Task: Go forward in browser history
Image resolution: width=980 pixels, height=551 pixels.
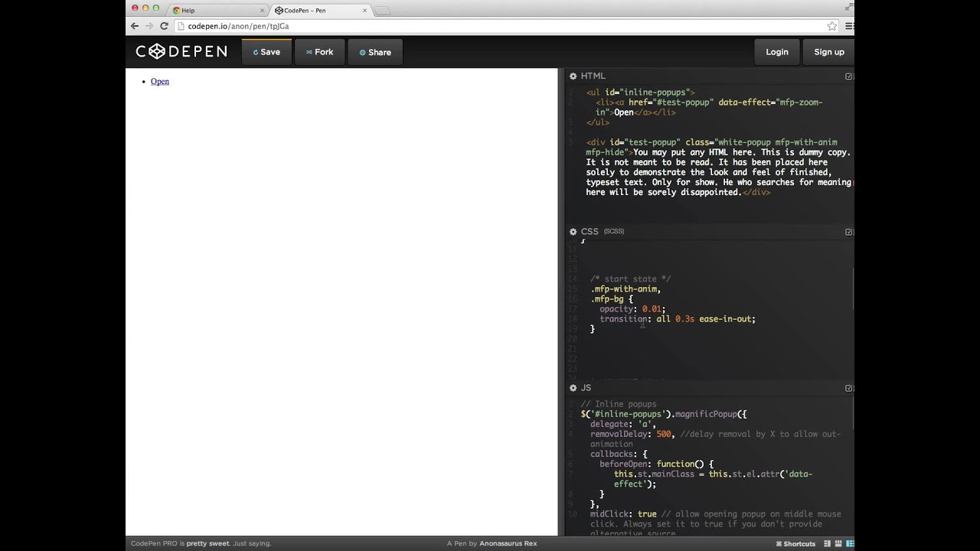Action: point(149,26)
